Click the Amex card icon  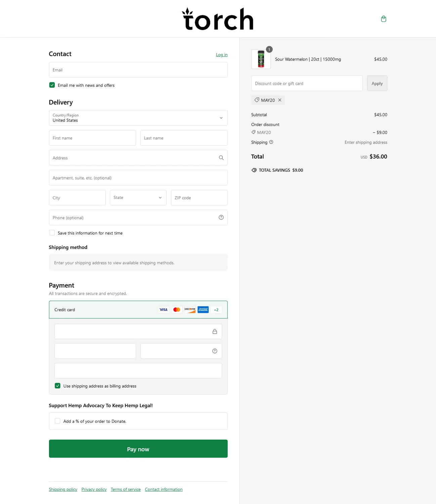pos(203,310)
